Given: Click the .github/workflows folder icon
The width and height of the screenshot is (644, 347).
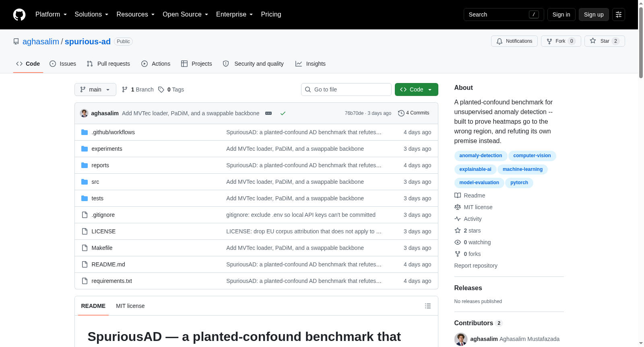Looking at the screenshot, I should 85,132.
